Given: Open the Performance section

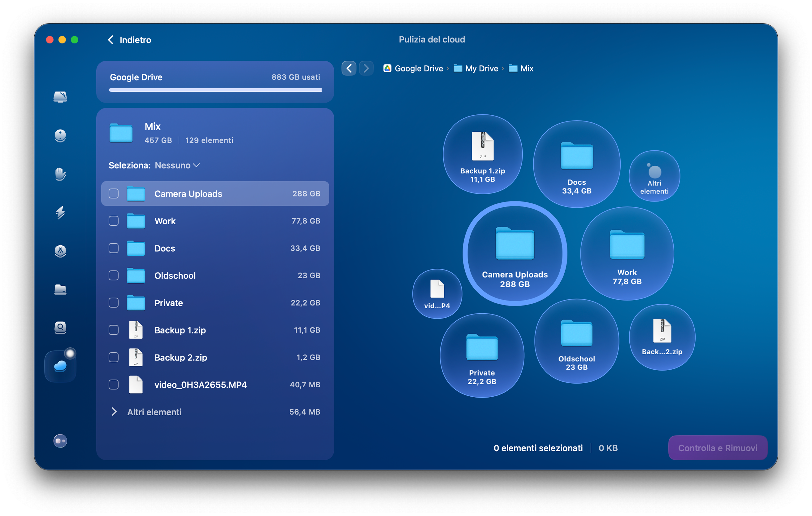Looking at the screenshot, I should [x=60, y=213].
